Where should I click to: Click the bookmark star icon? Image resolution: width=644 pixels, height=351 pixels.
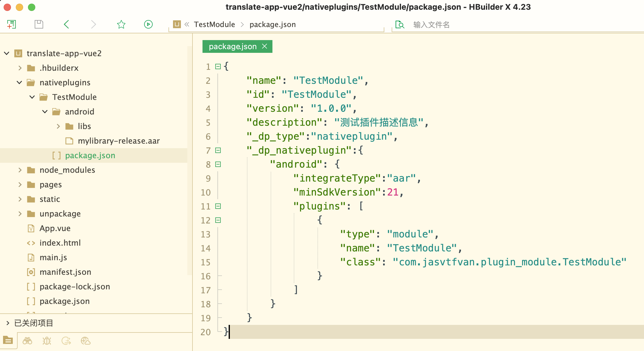[121, 24]
